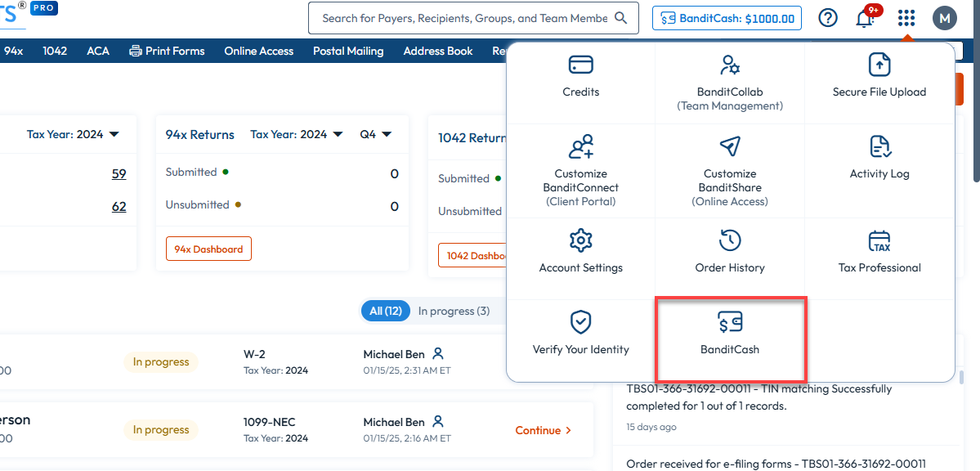Open Secure File Upload icon
980x471 pixels.
879,64
